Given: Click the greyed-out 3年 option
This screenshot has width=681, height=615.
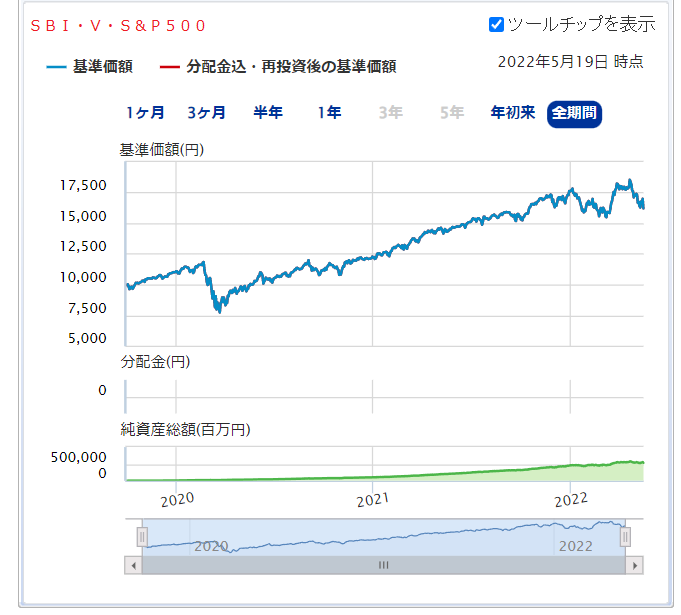Looking at the screenshot, I should (x=390, y=113).
